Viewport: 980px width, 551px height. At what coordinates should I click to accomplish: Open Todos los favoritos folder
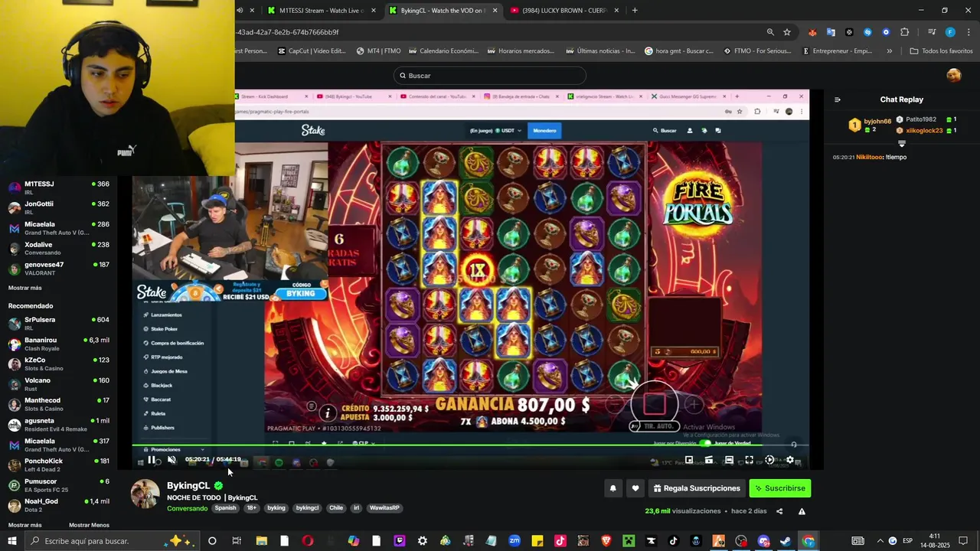click(941, 51)
